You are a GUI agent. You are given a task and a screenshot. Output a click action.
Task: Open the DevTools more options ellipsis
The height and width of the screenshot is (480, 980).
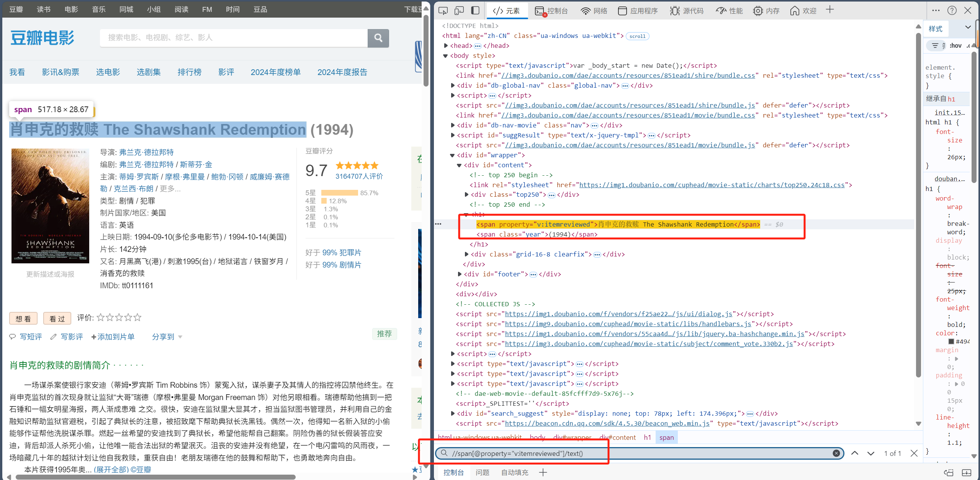click(936, 11)
